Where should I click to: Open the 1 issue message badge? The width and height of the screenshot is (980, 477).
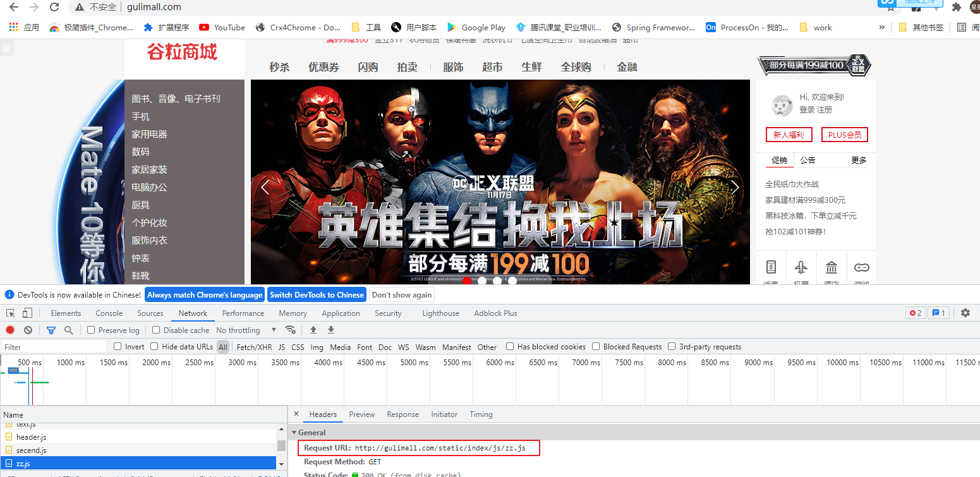click(x=938, y=313)
